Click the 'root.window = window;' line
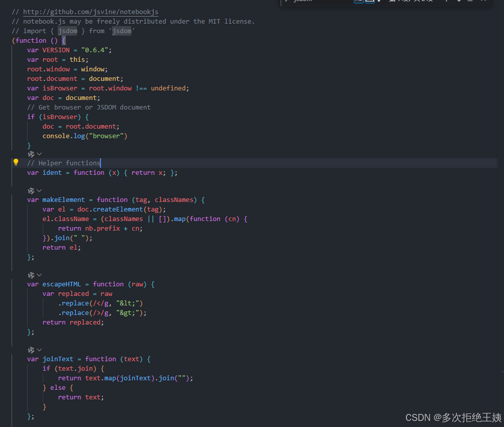This screenshot has width=504, height=427. 67,69
